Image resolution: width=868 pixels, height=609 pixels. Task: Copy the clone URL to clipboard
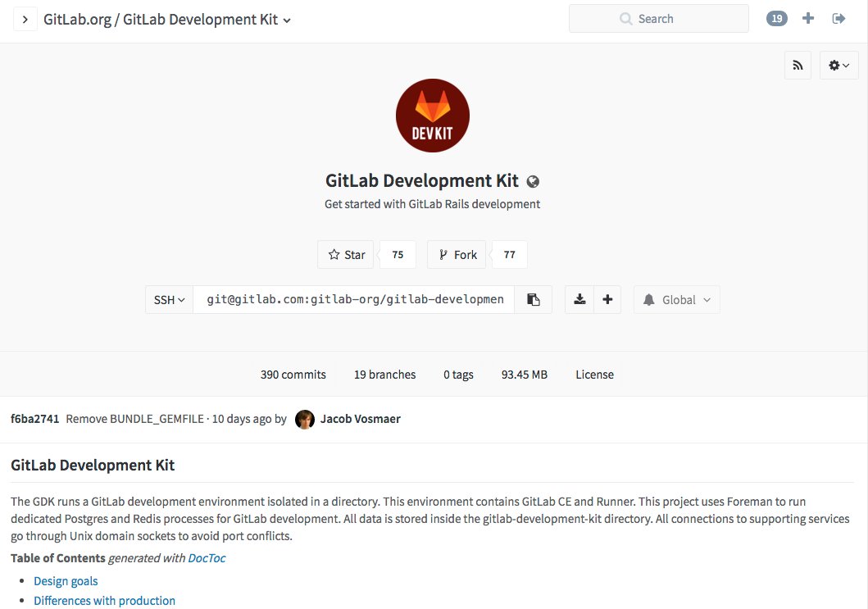click(x=533, y=299)
